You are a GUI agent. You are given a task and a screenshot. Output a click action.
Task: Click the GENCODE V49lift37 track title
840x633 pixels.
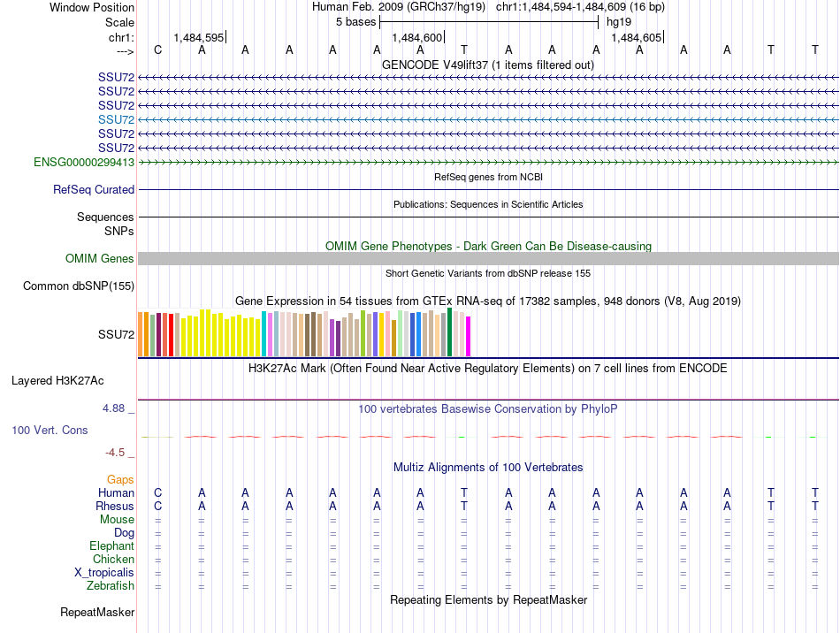click(x=488, y=65)
